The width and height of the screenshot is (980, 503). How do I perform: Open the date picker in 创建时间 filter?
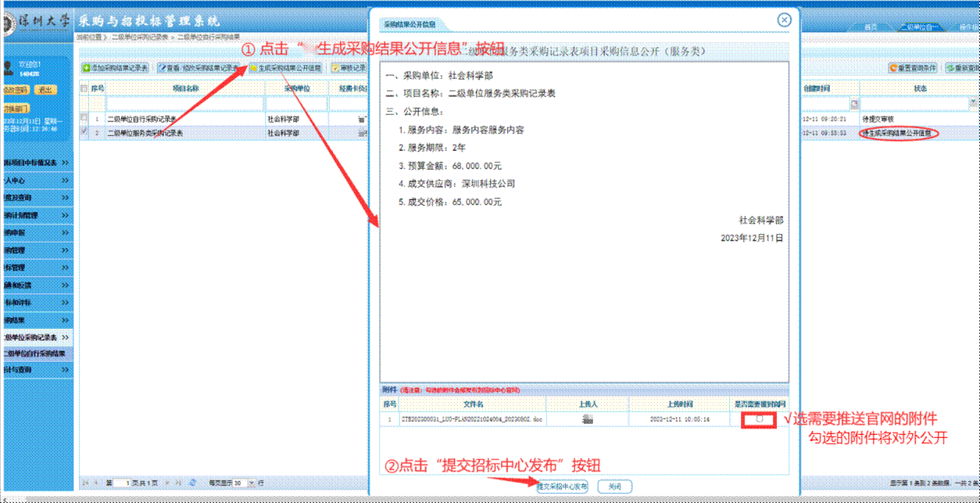(854, 103)
